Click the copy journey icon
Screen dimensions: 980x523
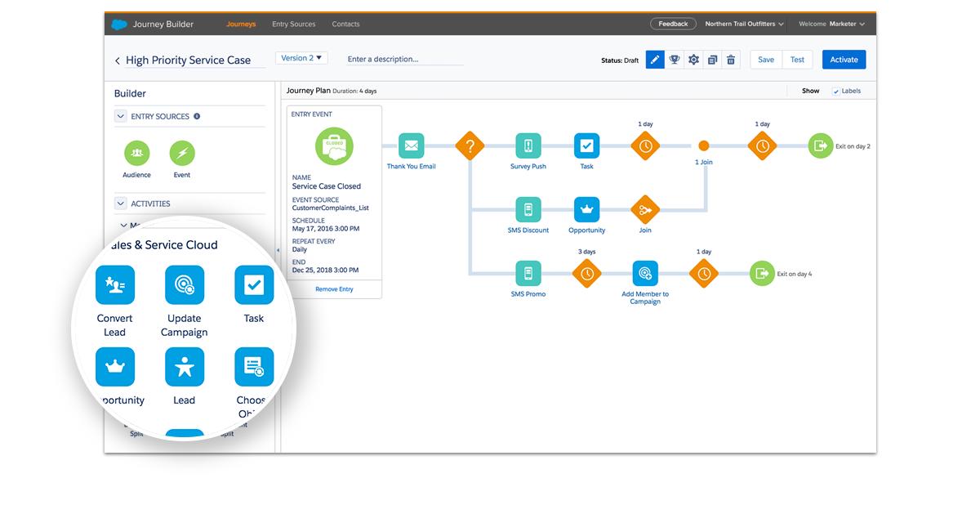click(713, 60)
